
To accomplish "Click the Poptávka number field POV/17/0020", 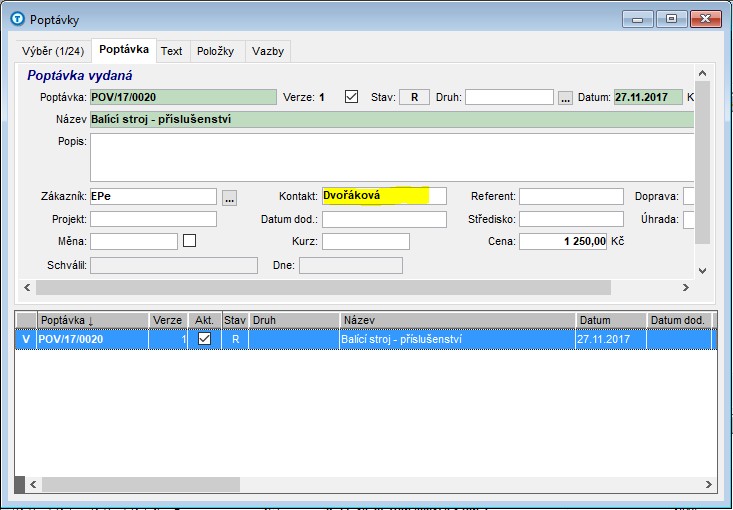I will 183,97.
